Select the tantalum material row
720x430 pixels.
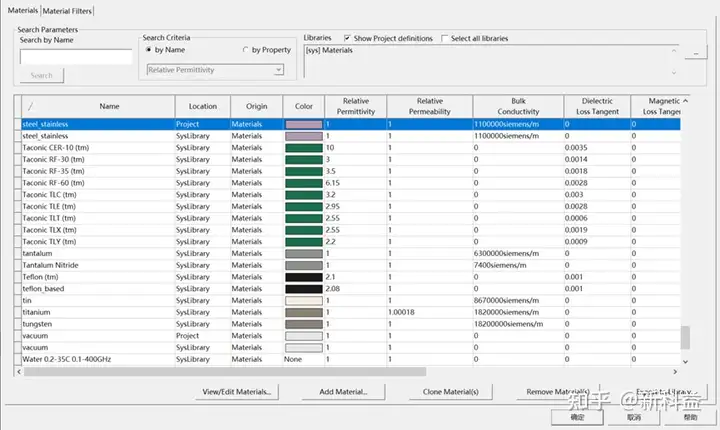coord(351,254)
